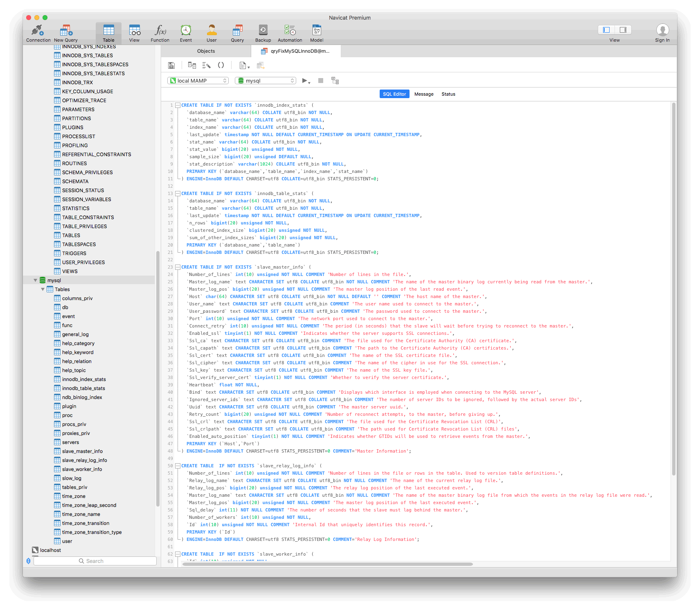This screenshot has width=700, height=610.
Task: Select the OPTIMIZER_TRACE item
Action: pos(84,101)
